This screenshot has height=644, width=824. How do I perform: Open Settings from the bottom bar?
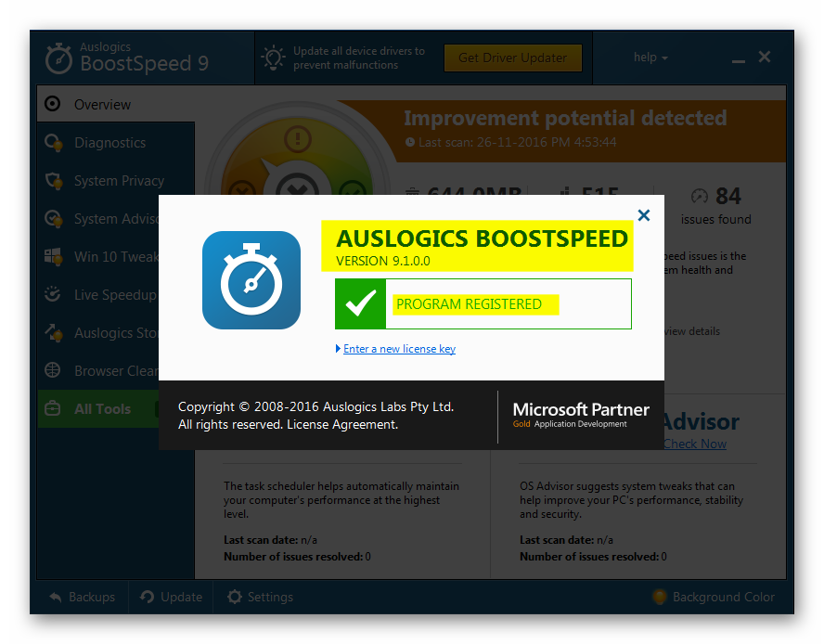[x=260, y=597]
